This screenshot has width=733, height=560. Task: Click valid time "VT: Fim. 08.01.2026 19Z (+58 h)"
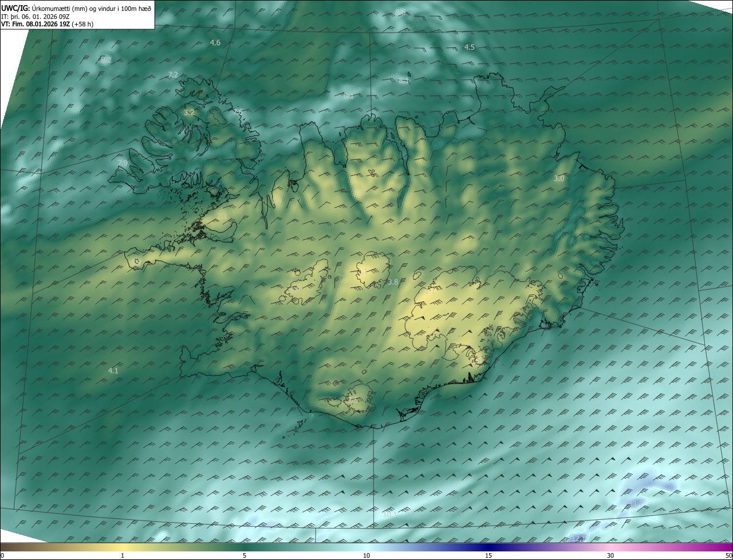tap(48, 24)
